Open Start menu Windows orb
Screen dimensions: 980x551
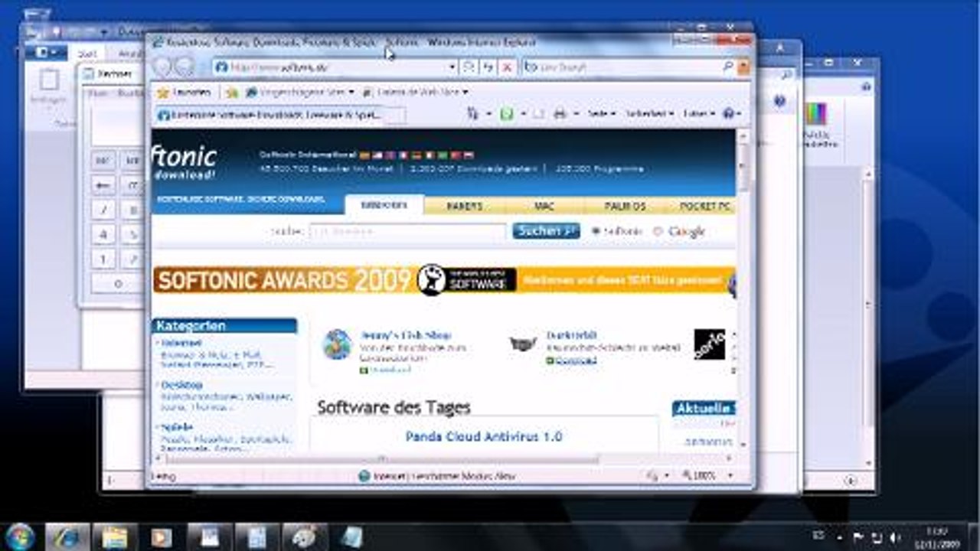(x=20, y=536)
